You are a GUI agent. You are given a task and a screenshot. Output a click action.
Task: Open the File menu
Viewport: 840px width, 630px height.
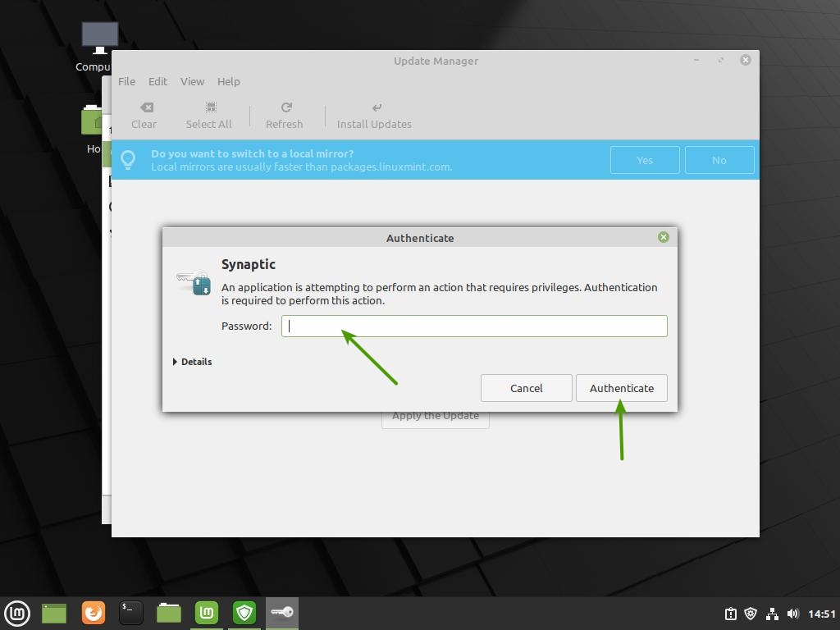click(126, 81)
